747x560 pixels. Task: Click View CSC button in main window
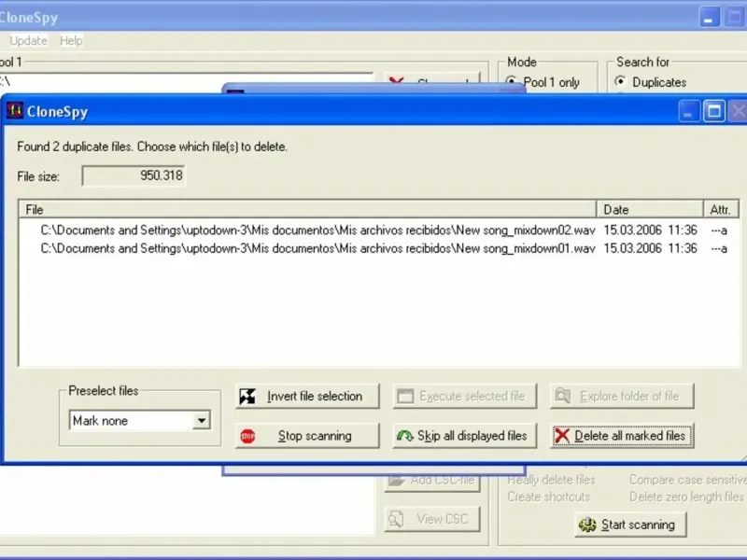pyautogui.click(x=432, y=519)
